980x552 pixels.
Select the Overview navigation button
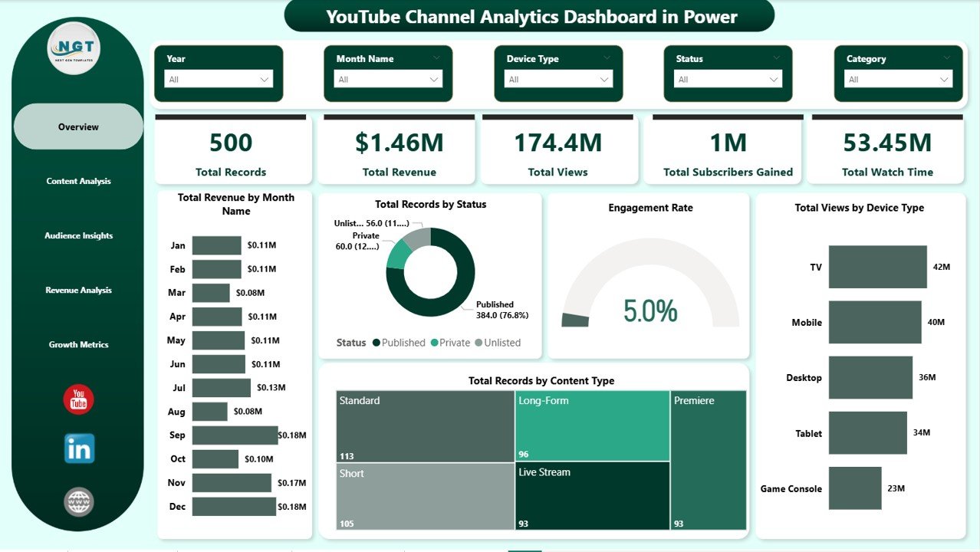[78, 126]
